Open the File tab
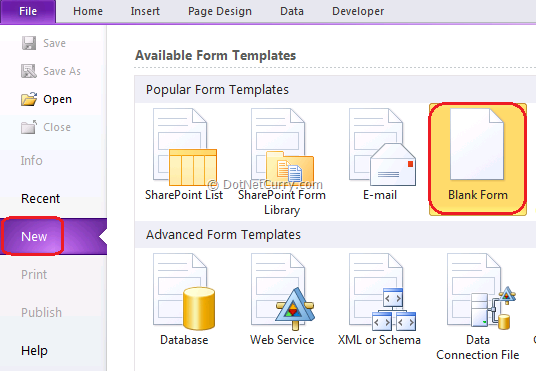The width and height of the screenshot is (536, 371). coord(28,11)
